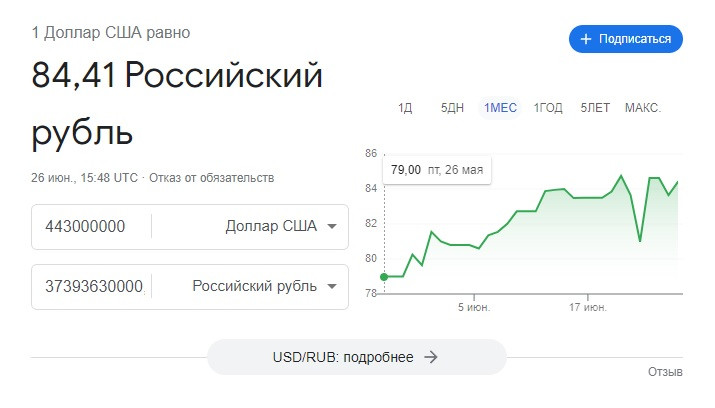
Task: Focus the 443000000 dollar amount field
Action: (91, 227)
